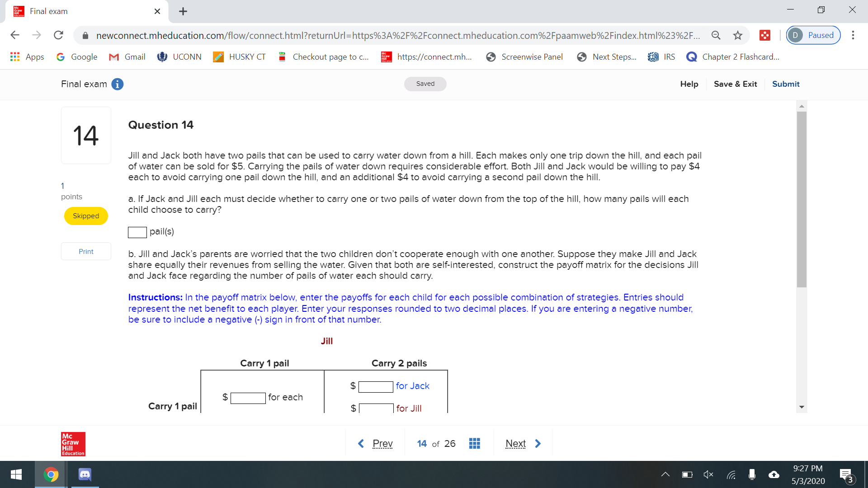Print the question using Print button
The image size is (868, 488).
(86, 251)
